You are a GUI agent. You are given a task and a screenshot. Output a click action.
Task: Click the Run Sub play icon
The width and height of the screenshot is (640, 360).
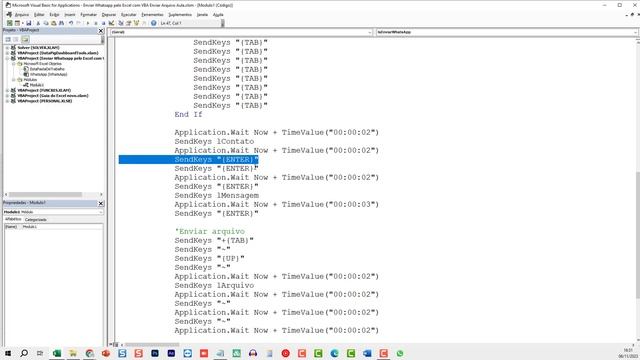point(88,23)
